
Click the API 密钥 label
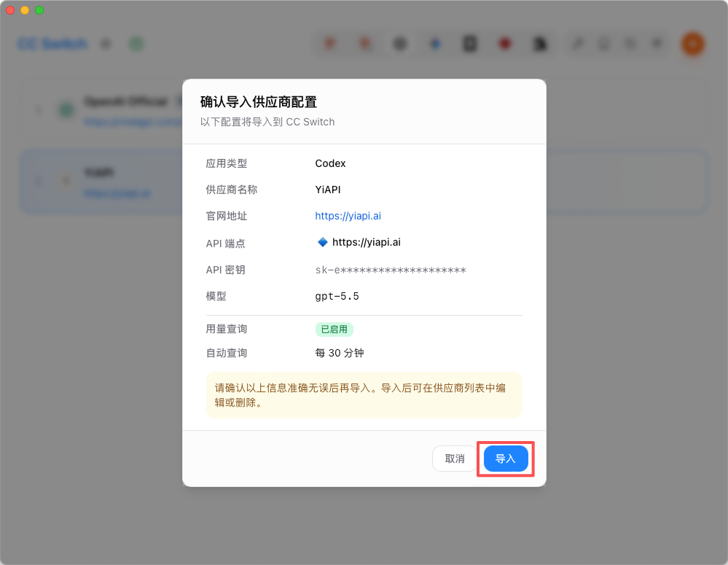point(225,270)
